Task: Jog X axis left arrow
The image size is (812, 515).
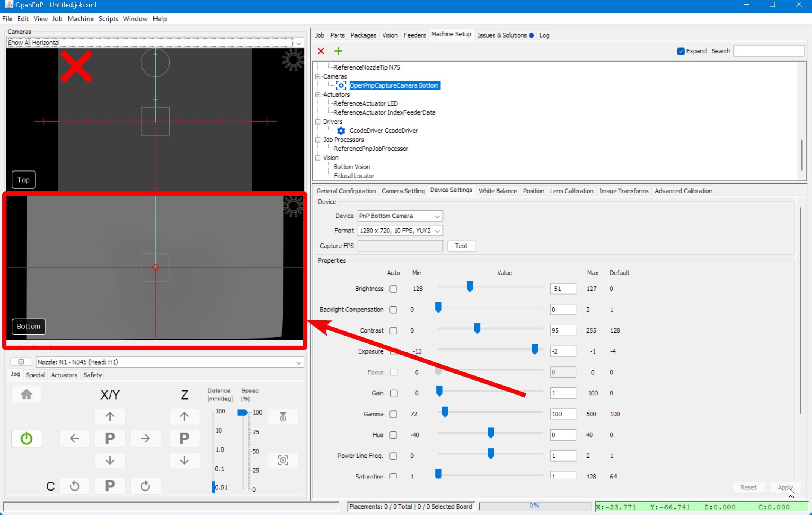Action: point(74,438)
